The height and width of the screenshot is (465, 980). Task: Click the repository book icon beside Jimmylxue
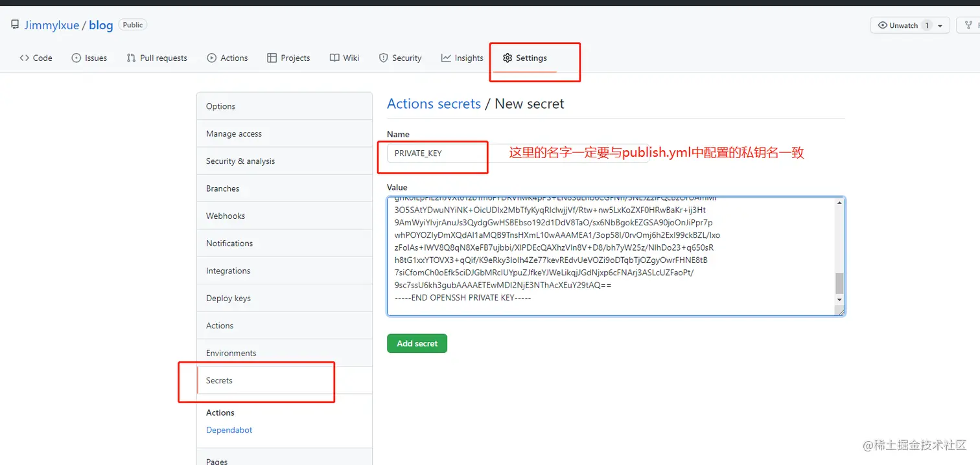tap(15, 25)
